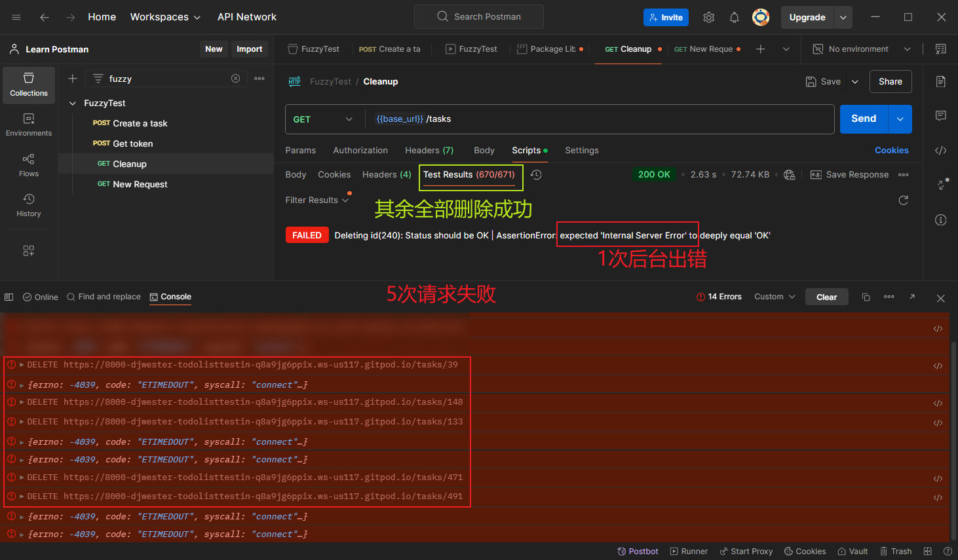Clear the fuzzy filter text
The image size is (958, 560).
pos(235,79)
